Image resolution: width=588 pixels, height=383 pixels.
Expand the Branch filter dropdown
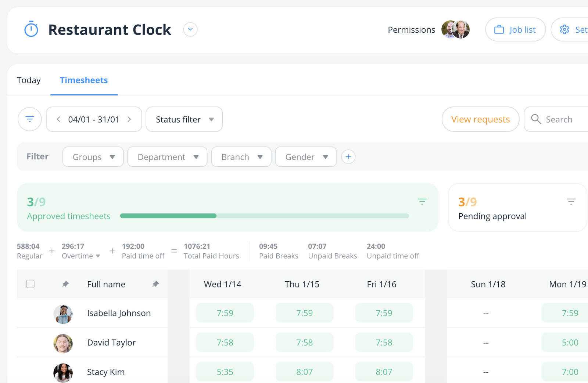[x=241, y=157]
